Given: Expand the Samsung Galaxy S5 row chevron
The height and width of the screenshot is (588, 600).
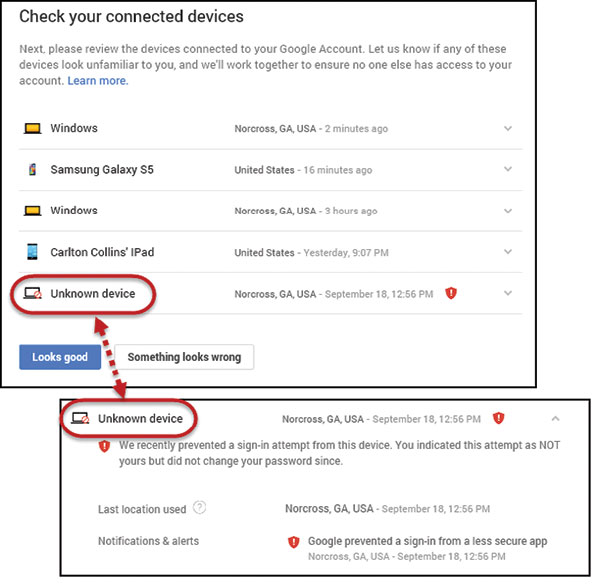Looking at the screenshot, I should pos(508,170).
